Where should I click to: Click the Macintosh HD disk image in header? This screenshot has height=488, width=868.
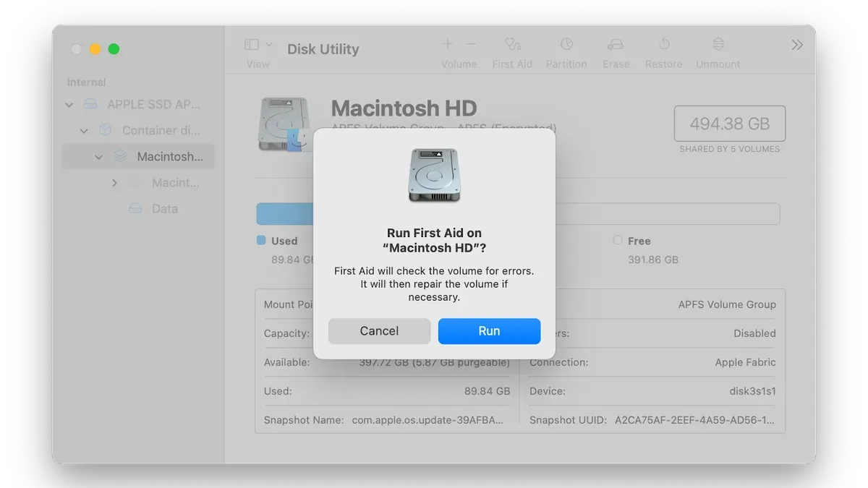pos(285,124)
